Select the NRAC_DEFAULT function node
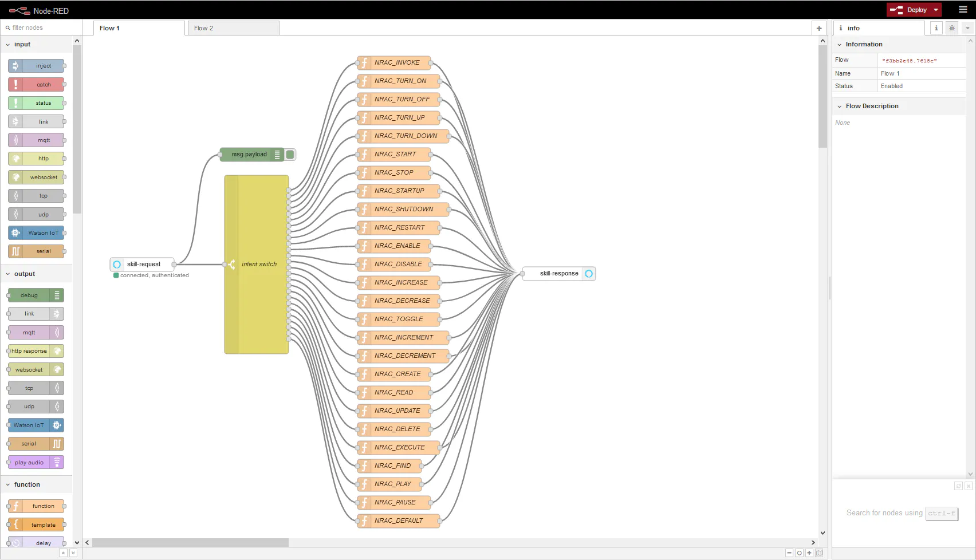The height and width of the screenshot is (560, 976). [x=399, y=521]
